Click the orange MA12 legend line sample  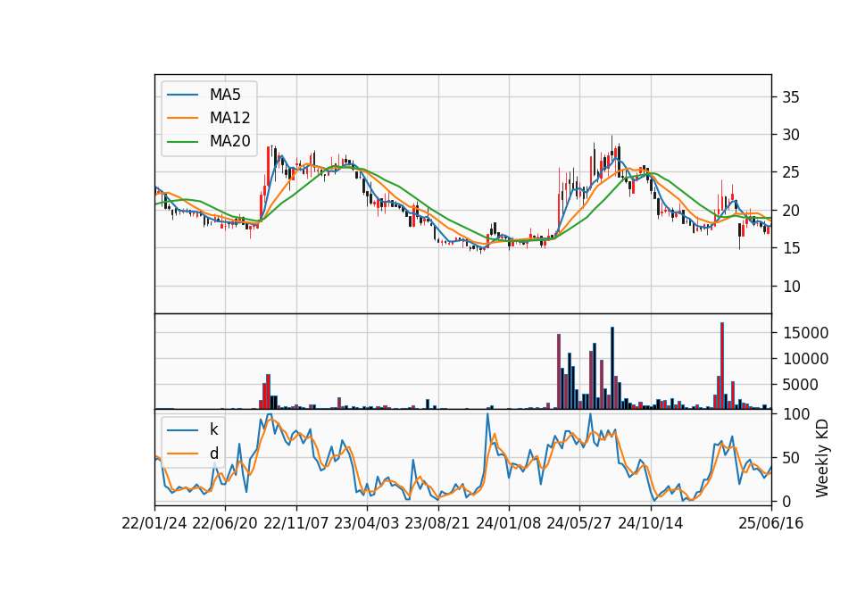point(182,118)
